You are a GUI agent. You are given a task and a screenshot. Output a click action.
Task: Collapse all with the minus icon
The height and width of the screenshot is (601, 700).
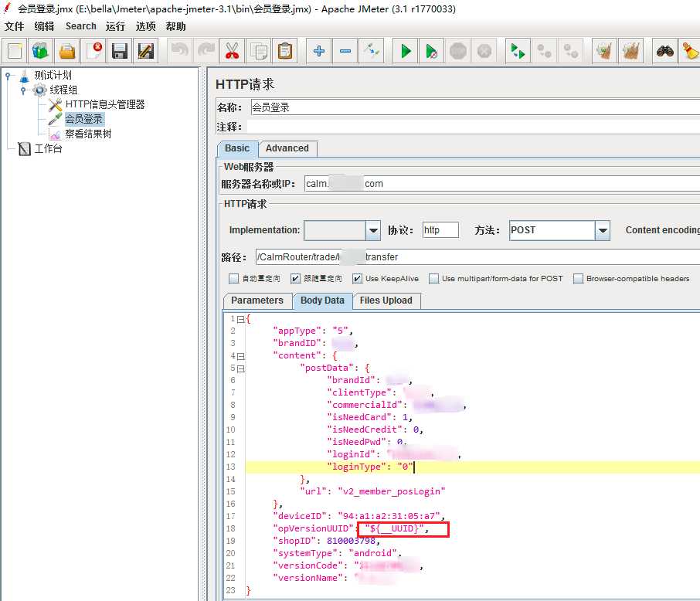pos(345,51)
